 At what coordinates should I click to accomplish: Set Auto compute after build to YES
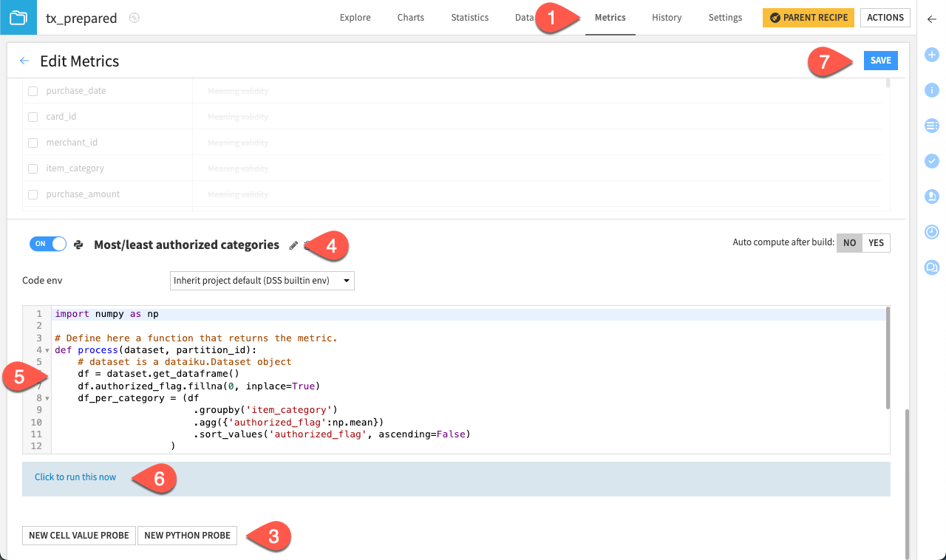point(877,242)
